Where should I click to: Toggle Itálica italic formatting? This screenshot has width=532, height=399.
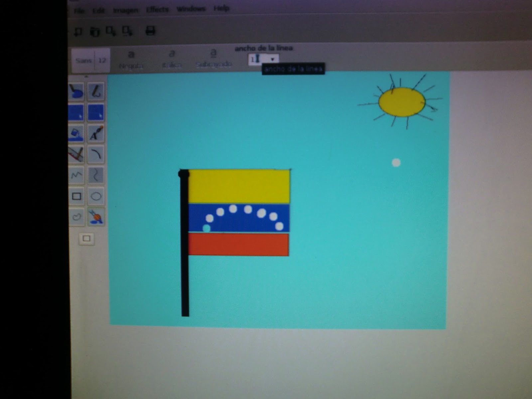pyautogui.click(x=172, y=59)
